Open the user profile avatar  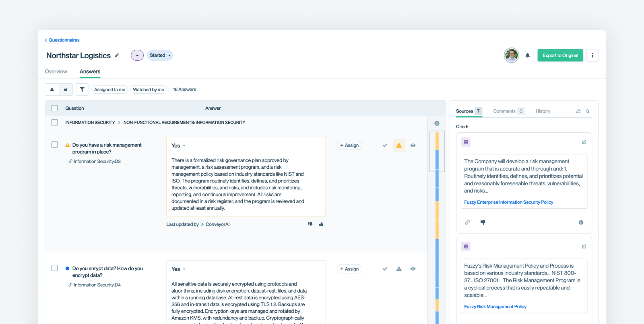click(512, 55)
